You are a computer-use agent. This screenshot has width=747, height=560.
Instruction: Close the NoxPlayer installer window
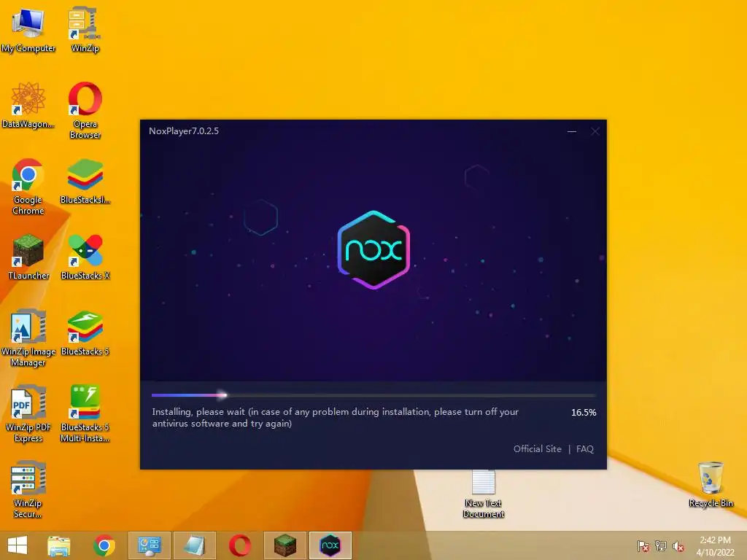tap(595, 131)
